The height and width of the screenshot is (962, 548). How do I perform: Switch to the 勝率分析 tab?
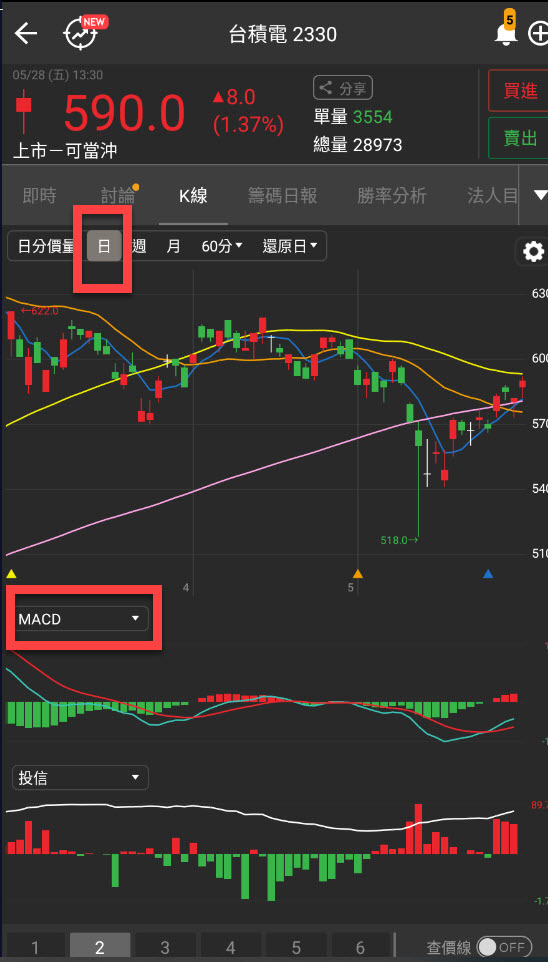point(392,196)
